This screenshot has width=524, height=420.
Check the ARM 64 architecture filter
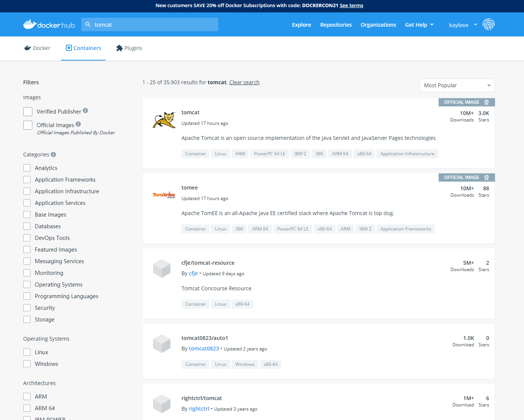coord(27,408)
